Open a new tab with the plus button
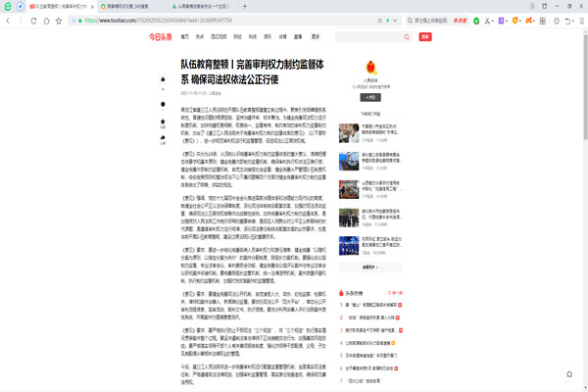This screenshot has width=588, height=392. pyautogui.click(x=245, y=7)
